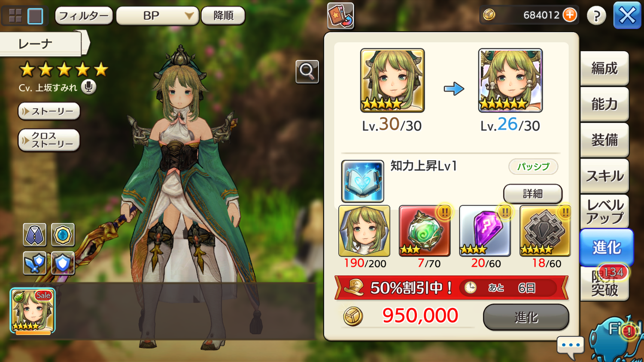
Task: Switch to single character view
Action: click(35, 16)
